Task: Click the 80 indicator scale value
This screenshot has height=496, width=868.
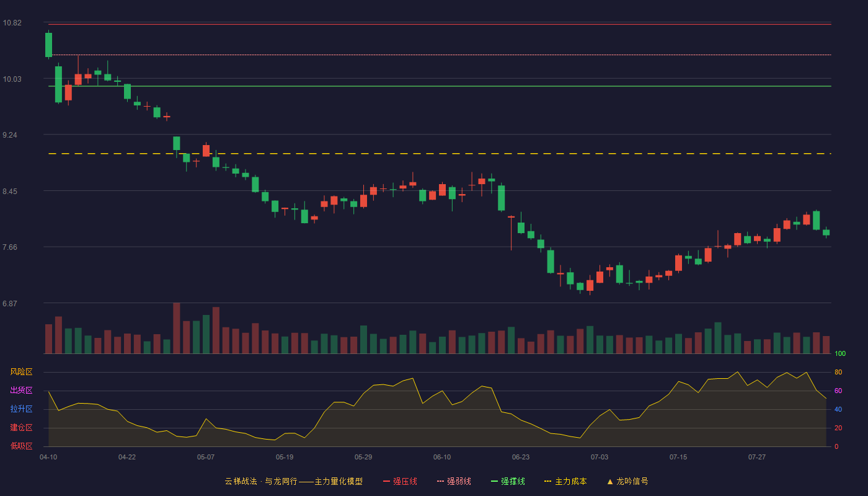Action: (838, 372)
